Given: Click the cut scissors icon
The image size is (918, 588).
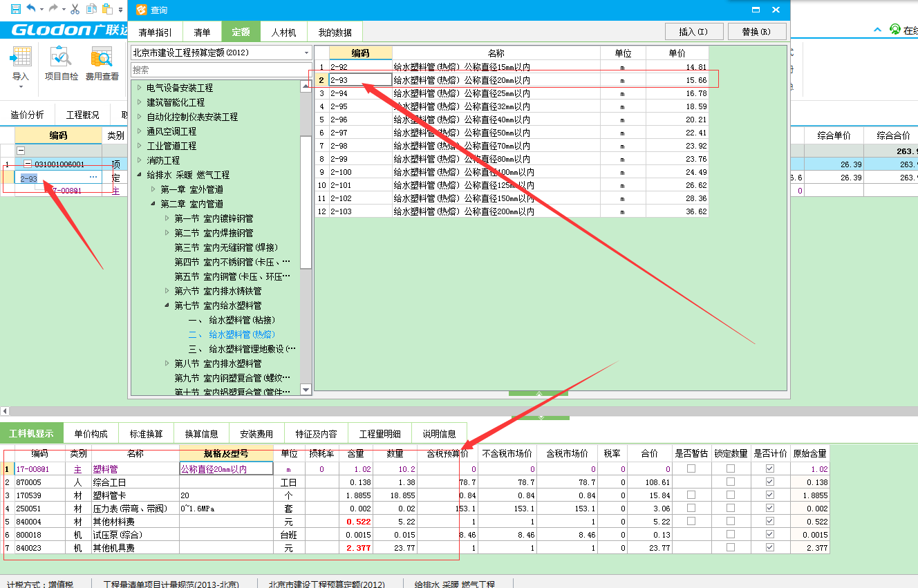Looking at the screenshot, I should click(75, 9).
